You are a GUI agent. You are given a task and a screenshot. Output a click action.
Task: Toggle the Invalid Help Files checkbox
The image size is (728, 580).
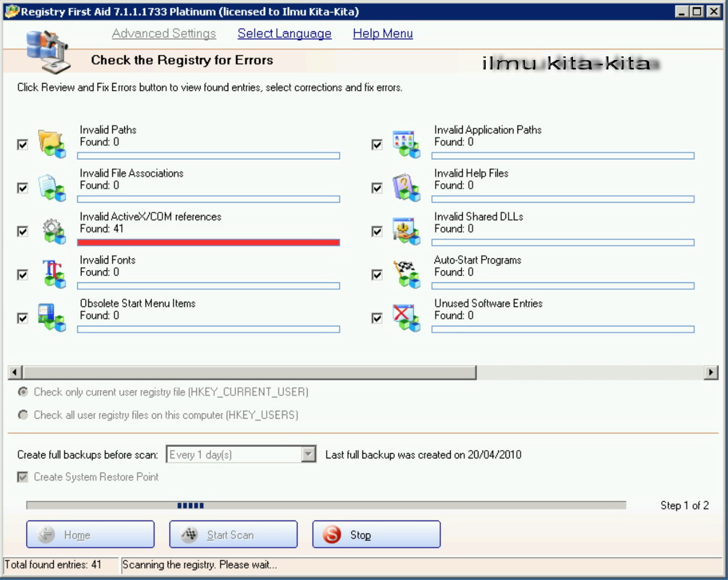click(x=377, y=188)
